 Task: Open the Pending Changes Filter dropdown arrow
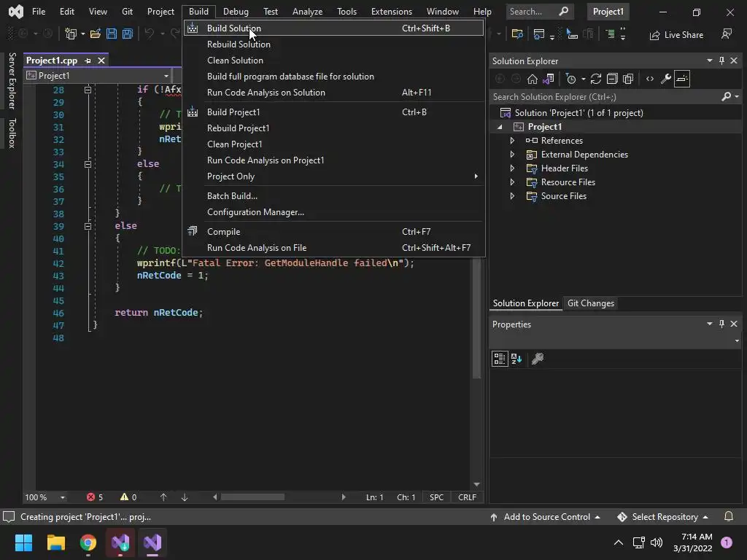[x=583, y=79]
